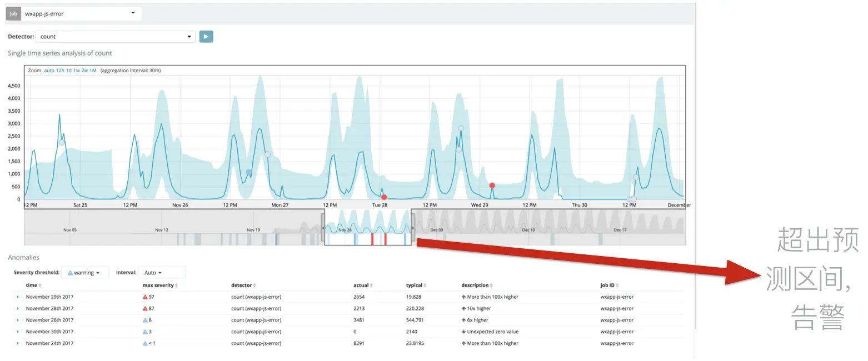The width and height of the screenshot is (868, 361).
Task: Run the detector with the play button
Action: pos(206,37)
